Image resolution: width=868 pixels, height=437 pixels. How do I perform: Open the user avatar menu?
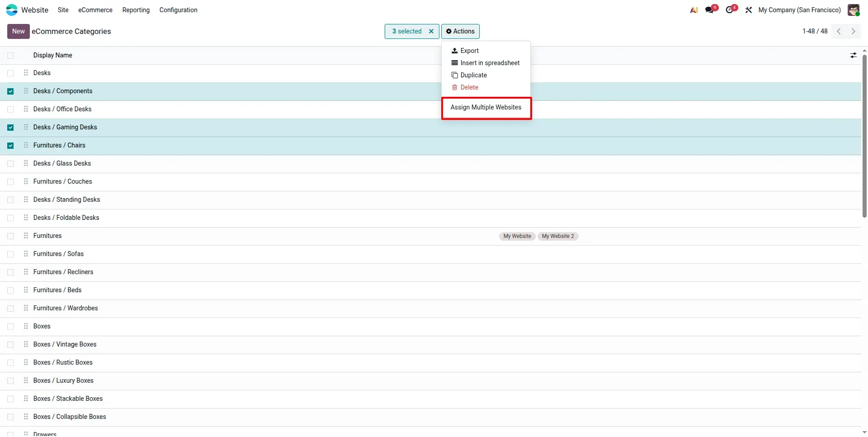pos(854,10)
